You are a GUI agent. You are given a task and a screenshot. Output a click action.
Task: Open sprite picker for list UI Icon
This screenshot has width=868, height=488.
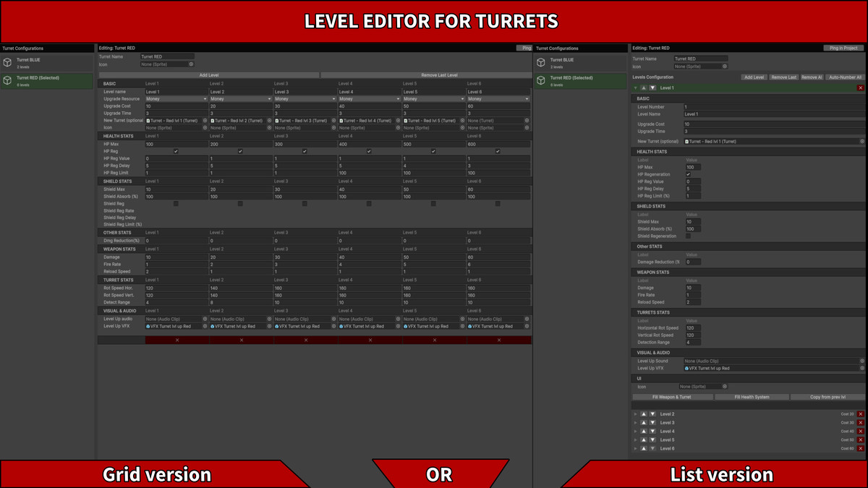pos(725,387)
